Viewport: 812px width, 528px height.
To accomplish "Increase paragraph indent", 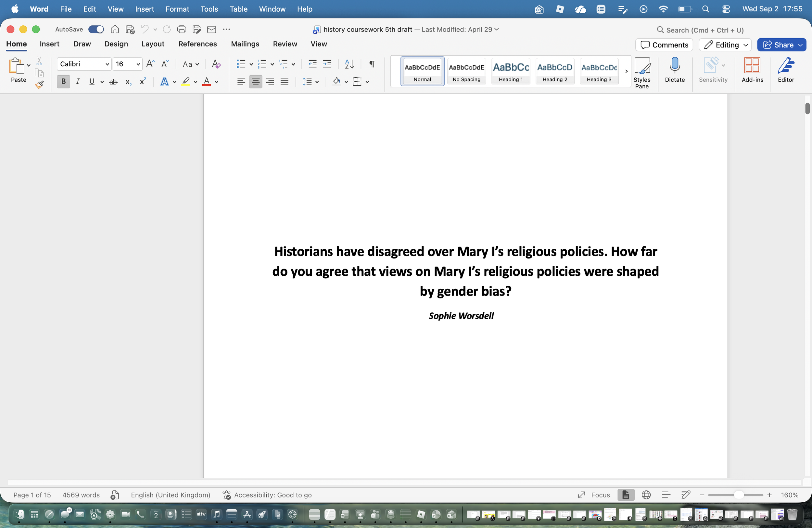I will click(x=327, y=64).
